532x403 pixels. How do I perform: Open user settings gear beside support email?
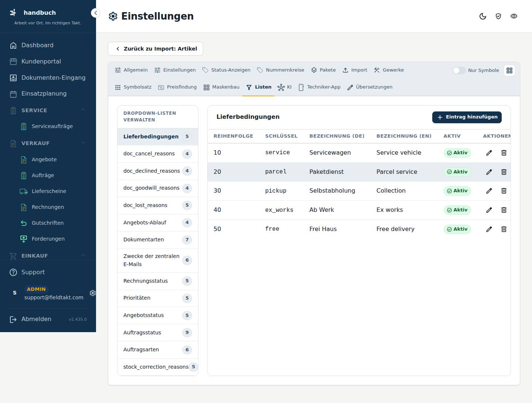tap(93, 293)
